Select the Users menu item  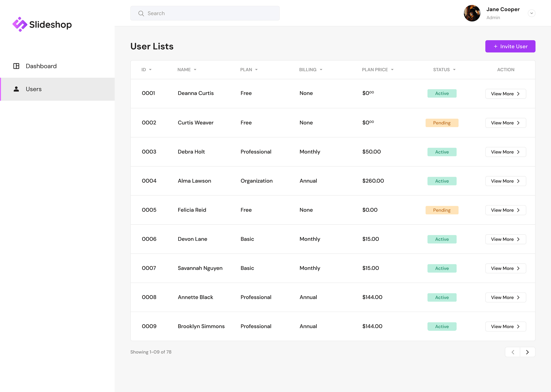click(34, 89)
